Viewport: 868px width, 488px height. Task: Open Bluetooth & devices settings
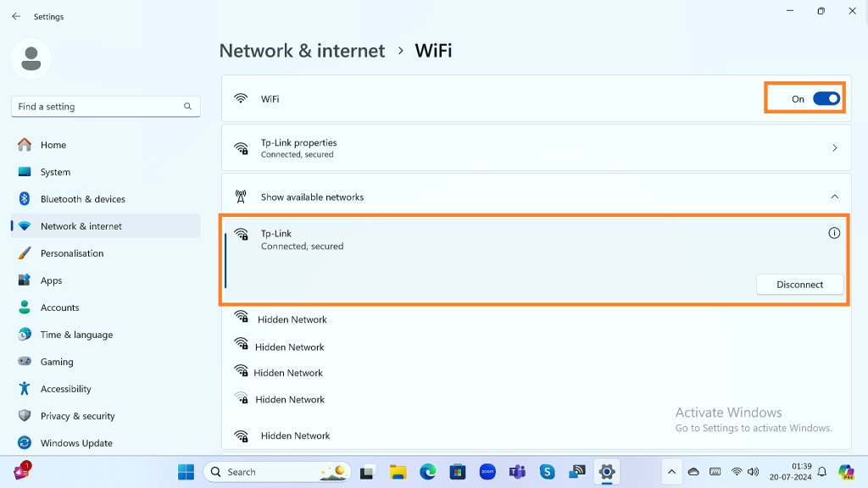point(82,199)
